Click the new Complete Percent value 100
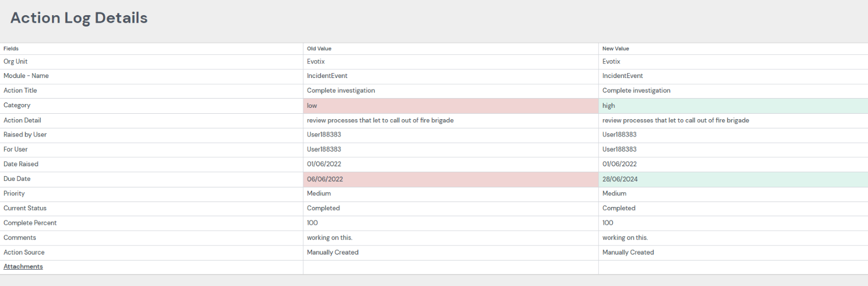Viewport: 868px width, 286px height. [x=608, y=223]
